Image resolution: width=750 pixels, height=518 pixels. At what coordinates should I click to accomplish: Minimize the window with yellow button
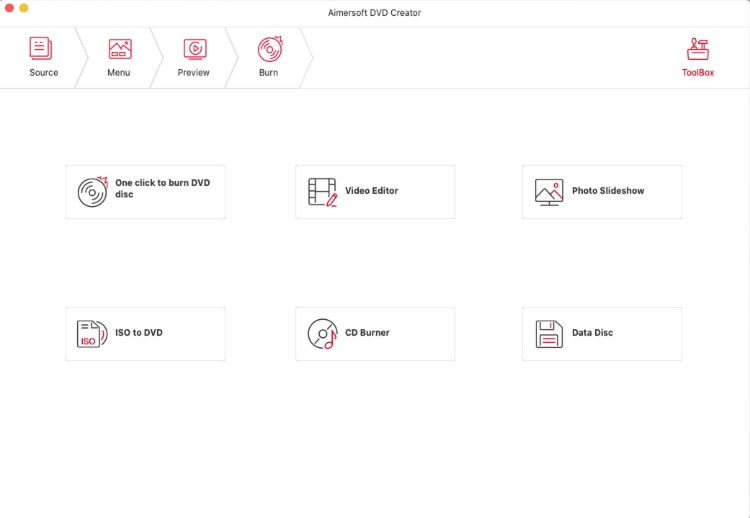click(23, 8)
